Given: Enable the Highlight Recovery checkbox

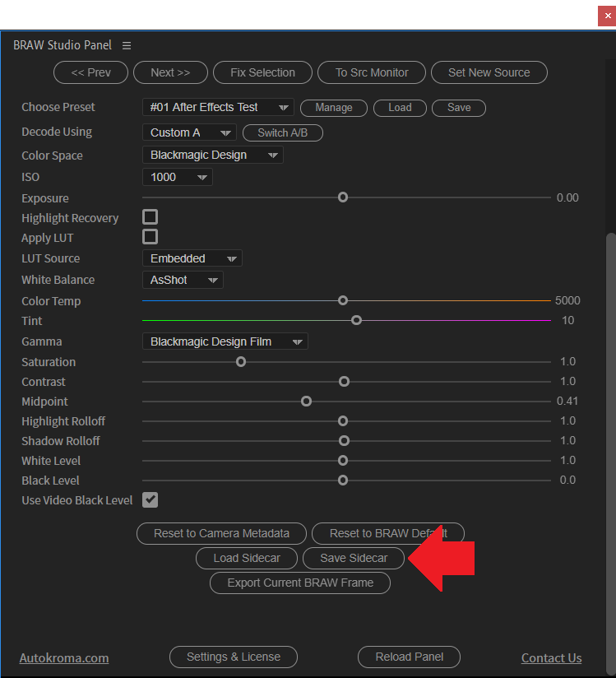Looking at the screenshot, I should point(150,217).
